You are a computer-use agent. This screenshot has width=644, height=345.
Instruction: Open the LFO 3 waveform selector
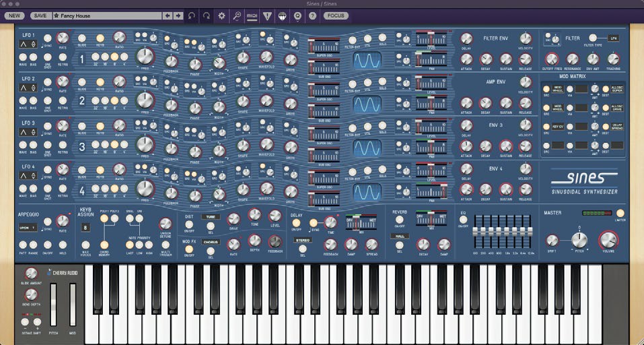[28, 132]
